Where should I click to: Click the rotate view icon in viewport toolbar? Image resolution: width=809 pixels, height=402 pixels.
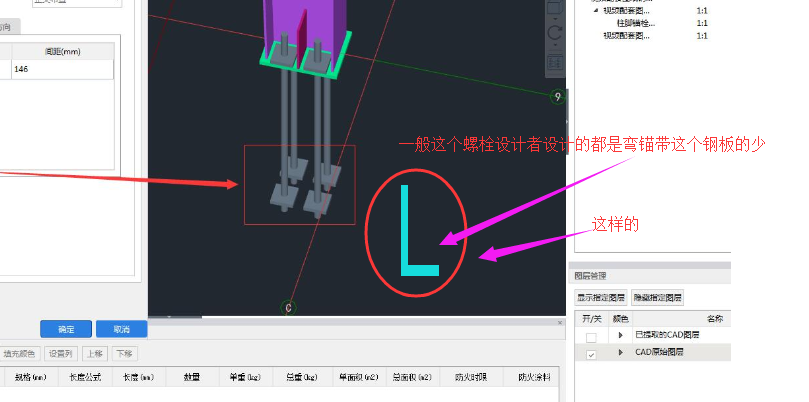[x=555, y=33]
